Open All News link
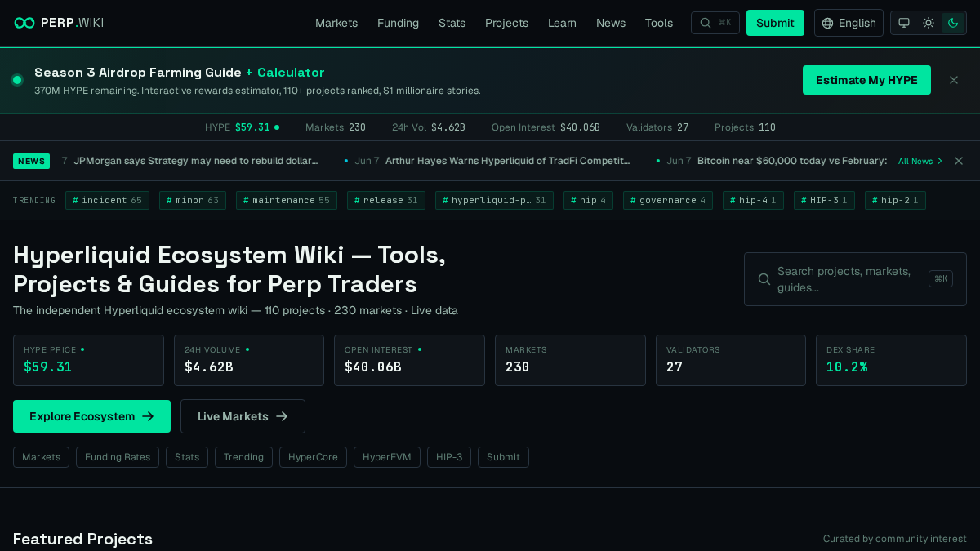The width and height of the screenshot is (980, 551). click(x=920, y=161)
